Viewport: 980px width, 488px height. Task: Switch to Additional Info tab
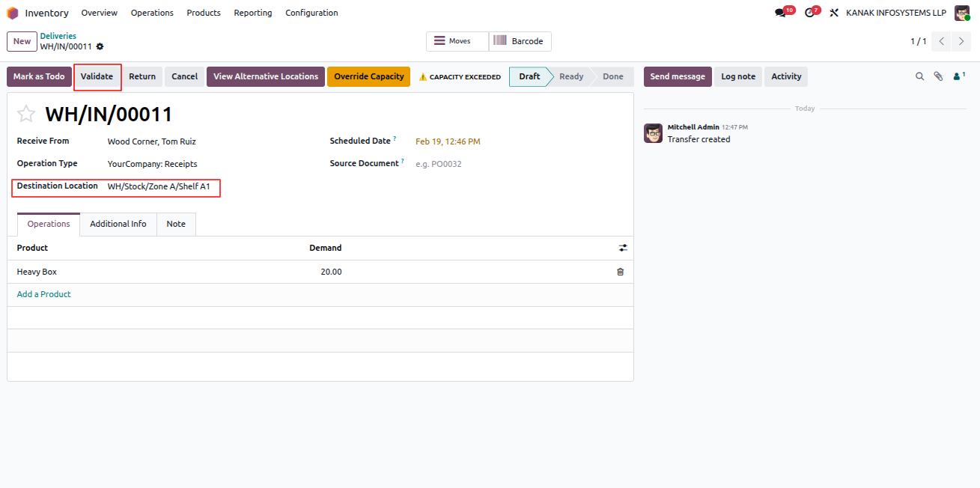click(x=118, y=224)
